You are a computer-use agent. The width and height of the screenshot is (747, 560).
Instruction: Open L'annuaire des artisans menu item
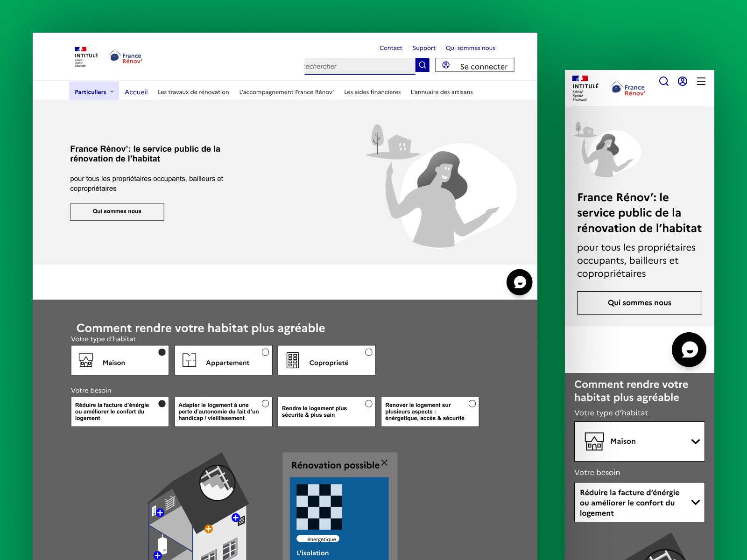pos(442,92)
